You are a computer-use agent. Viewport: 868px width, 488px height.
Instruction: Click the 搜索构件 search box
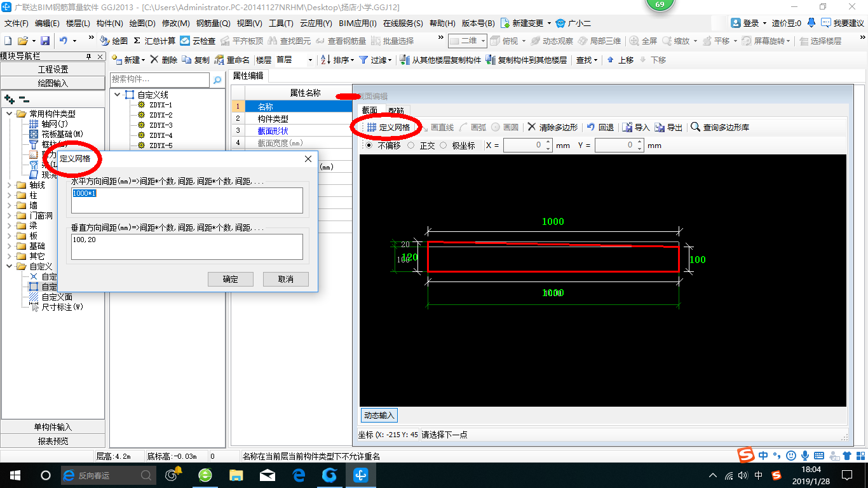click(159, 79)
